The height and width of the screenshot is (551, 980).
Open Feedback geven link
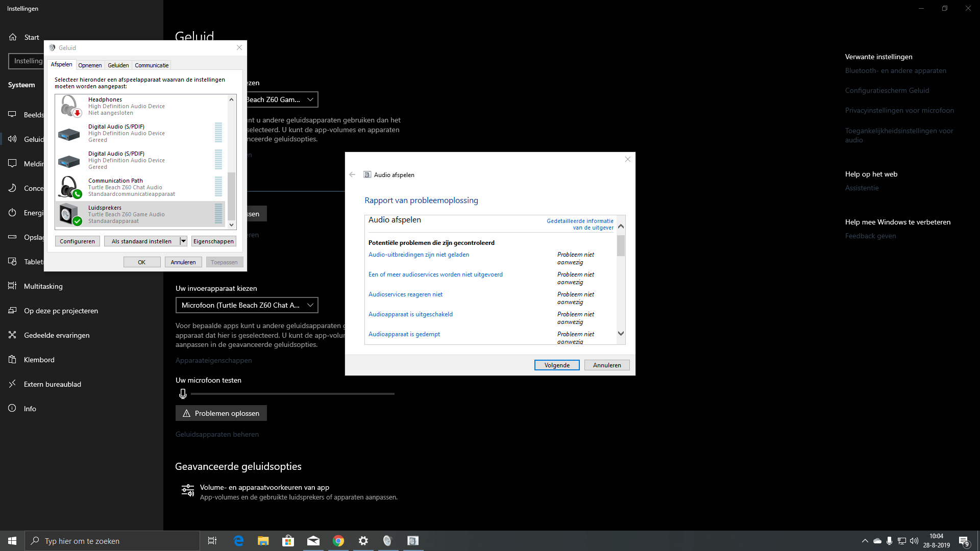pyautogui.click(x=870, y=236)
